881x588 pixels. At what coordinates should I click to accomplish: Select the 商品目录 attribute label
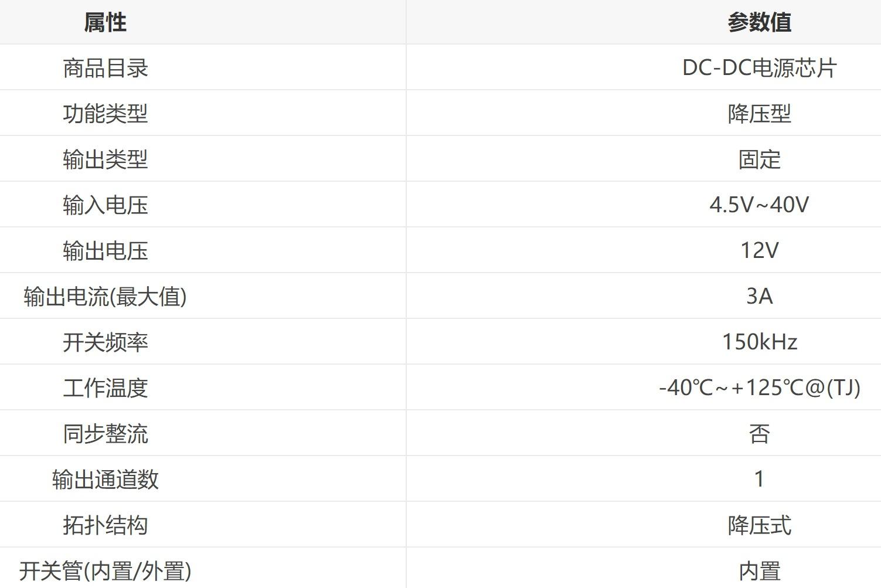pos(106,68)
